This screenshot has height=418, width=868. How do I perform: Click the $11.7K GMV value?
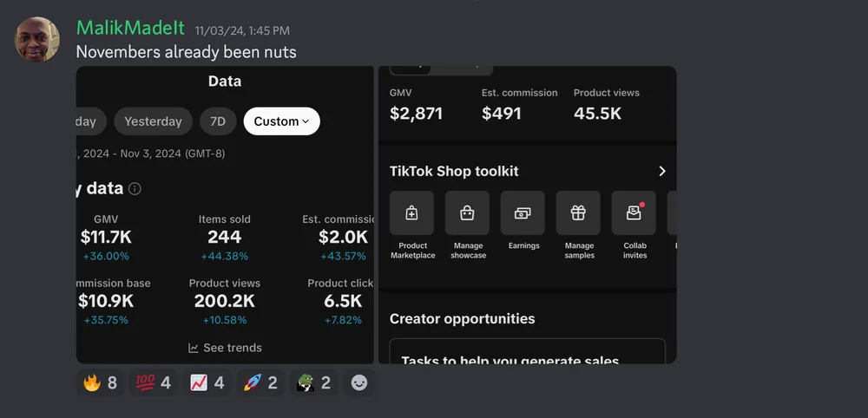(x=106, y=238)
